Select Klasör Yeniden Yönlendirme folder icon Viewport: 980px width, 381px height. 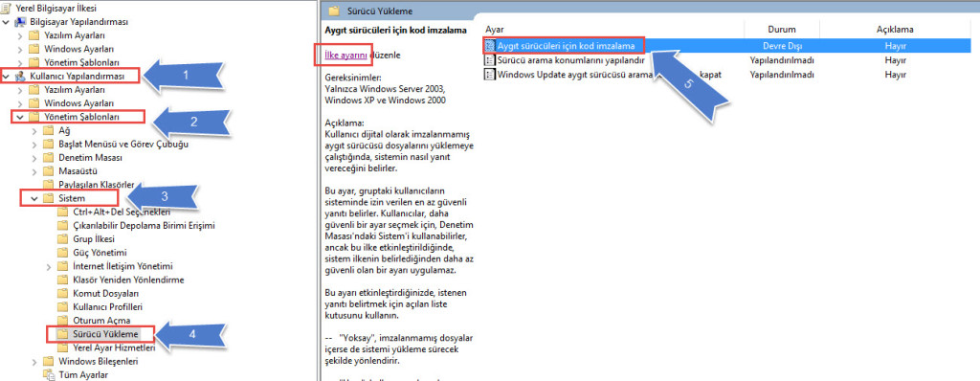coord(62,280)
